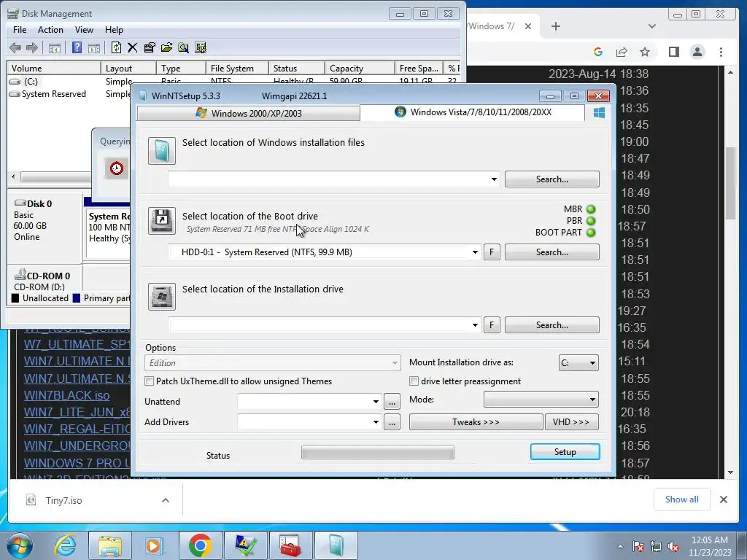Click the Forward arrow in Disk Management toolbar
The width and height of the screenshot is (747, 560).
(x=32, y=47)
